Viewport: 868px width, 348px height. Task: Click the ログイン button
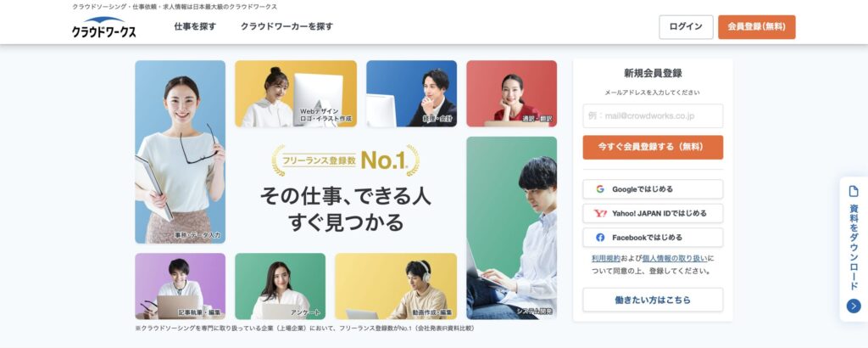pyautogui.click(x=686, y=26)
